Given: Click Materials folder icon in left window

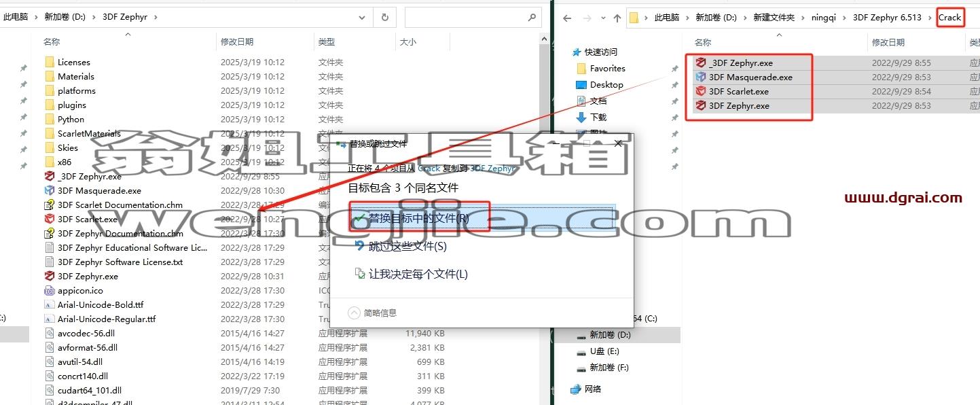Looking at the screenshot, I should coord(49,76).
